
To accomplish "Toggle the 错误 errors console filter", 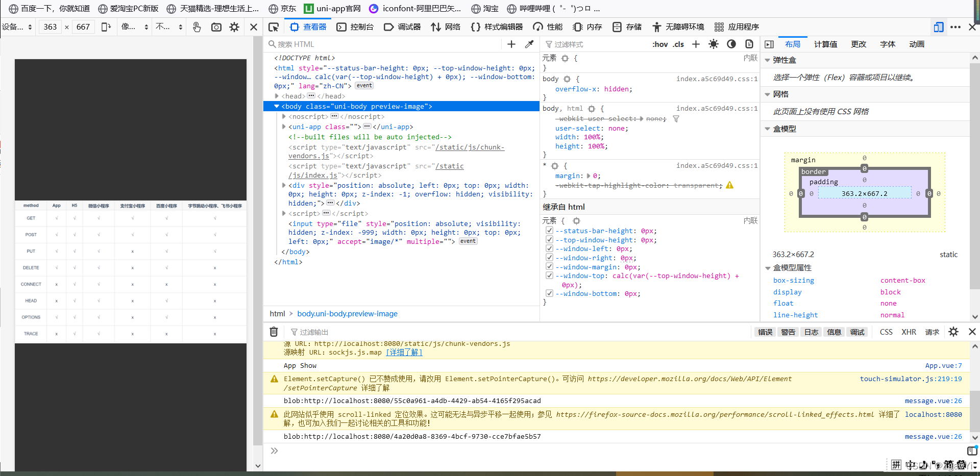I will coord(765,332).
